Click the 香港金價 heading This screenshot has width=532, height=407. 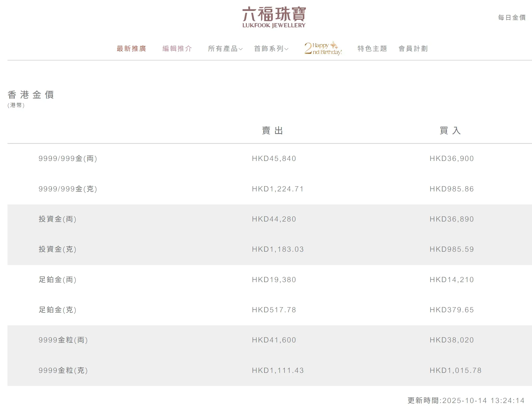(x=31, y=95)
